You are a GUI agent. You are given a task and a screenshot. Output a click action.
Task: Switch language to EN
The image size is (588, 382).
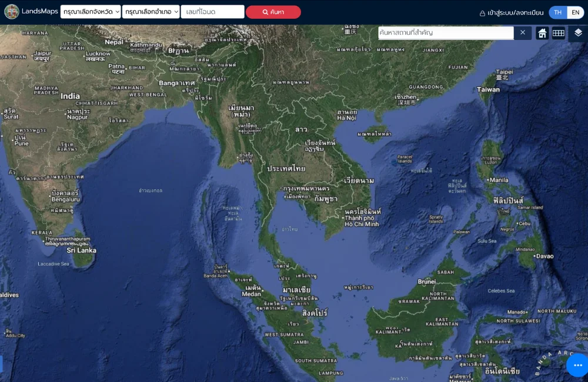coord(575,12)
